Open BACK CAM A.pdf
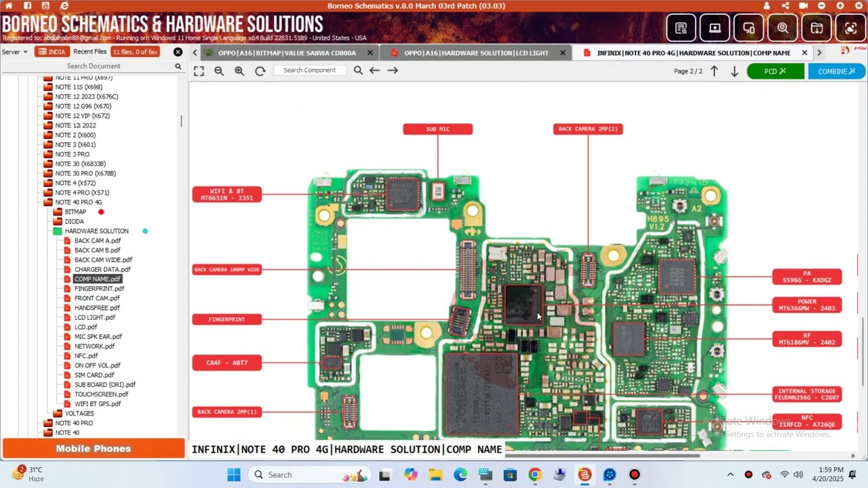The width and height of the screenshot is (868, 488). (x=98, y=241)
